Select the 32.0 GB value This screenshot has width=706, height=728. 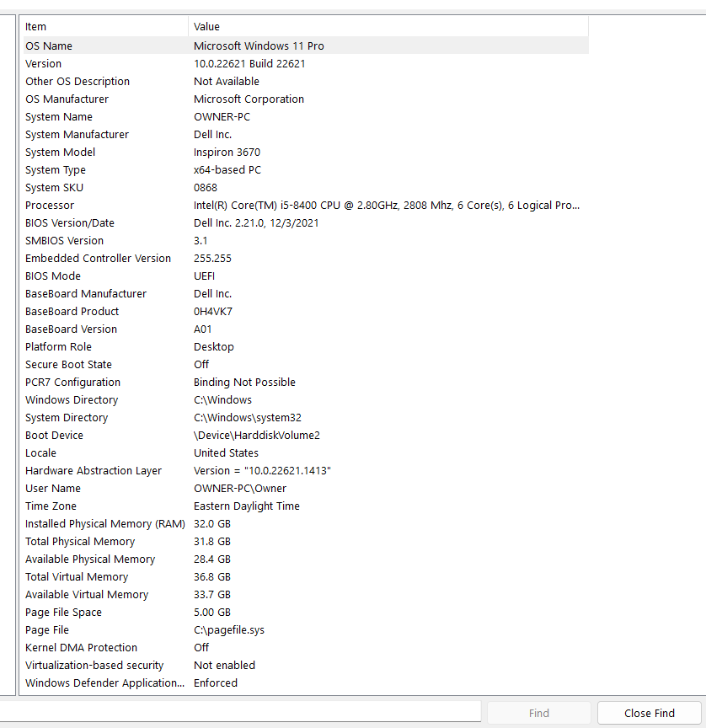[x=212, y=524]
